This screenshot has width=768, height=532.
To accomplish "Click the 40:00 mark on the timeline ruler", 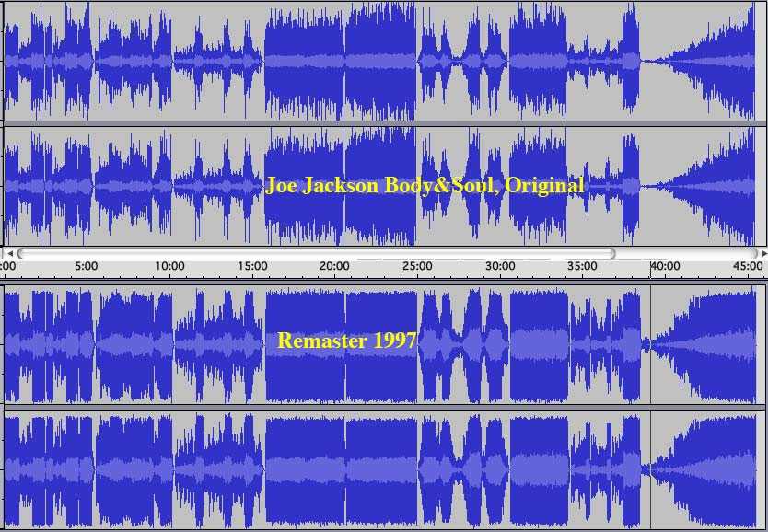I will point(665,266).
